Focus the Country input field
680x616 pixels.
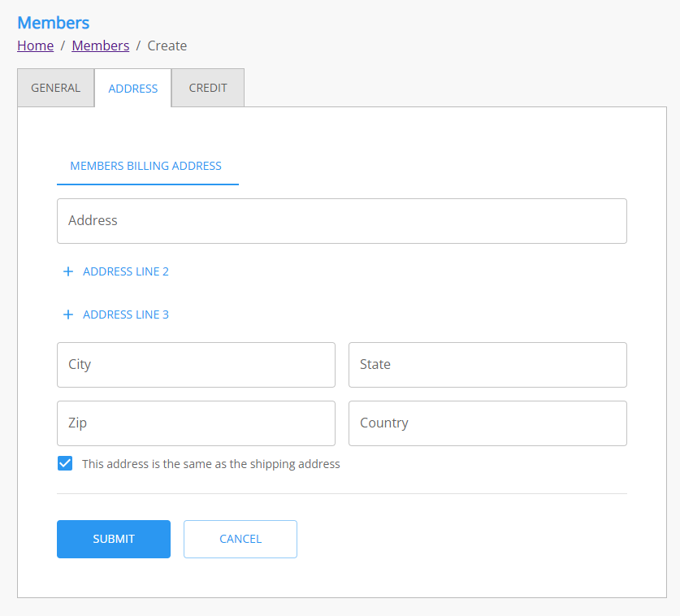pos(487,423)
